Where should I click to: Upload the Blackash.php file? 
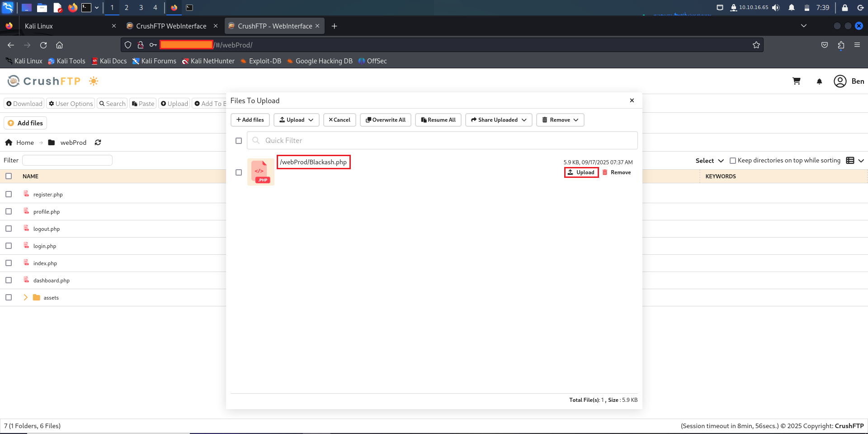[x=581, y=172]
